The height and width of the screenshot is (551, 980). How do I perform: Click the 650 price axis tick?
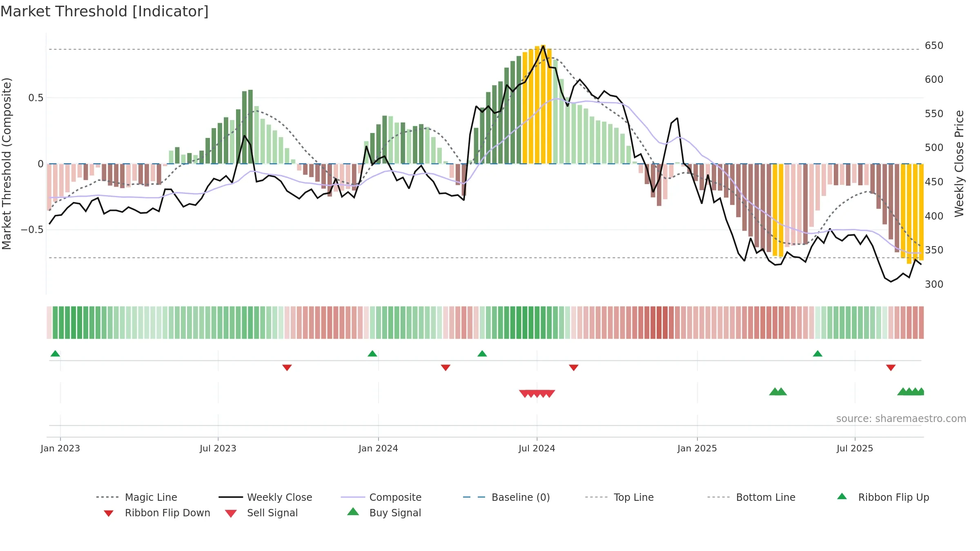pos(934,46)
